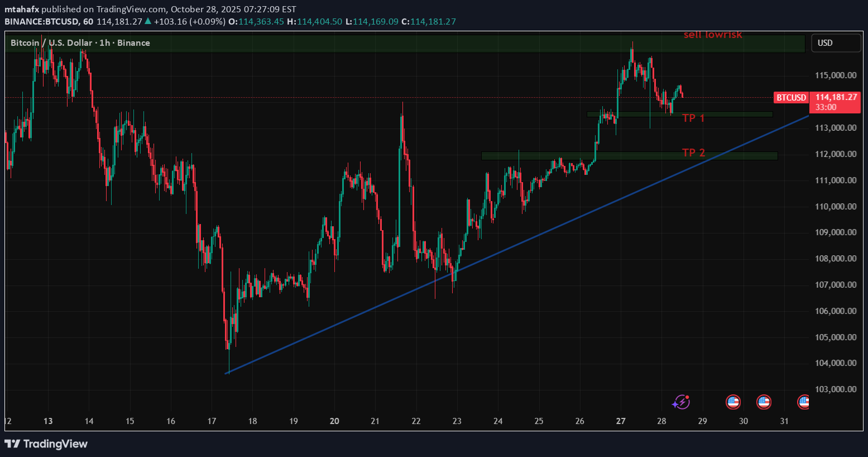Select the sell lowrisk text annotation
Viewport: 868px width, 457px height.
click(713, 35)
